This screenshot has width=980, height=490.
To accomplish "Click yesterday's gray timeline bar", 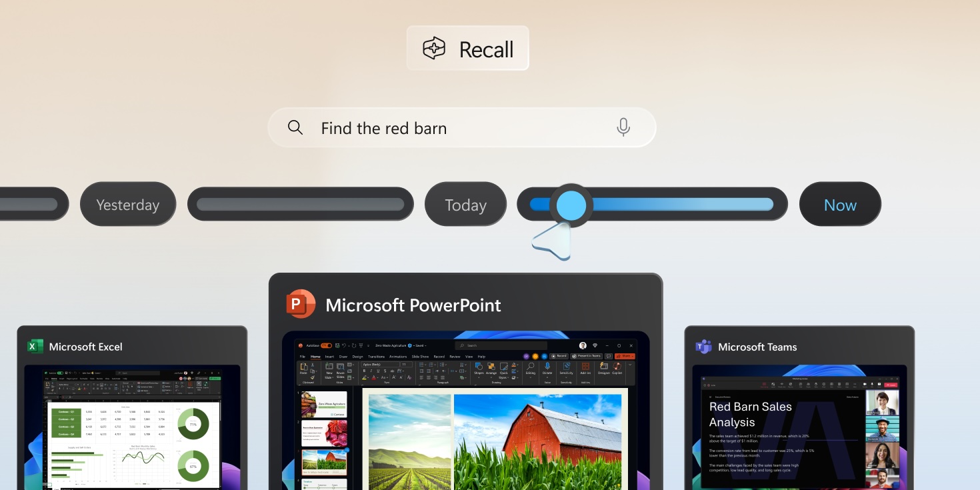I will (300, 204).
